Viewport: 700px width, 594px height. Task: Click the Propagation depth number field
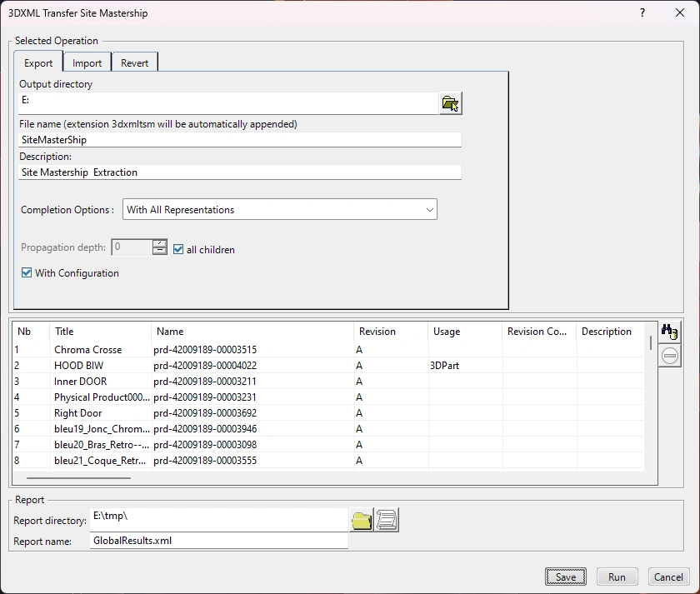pyautogui.click(x=132, y=247)
